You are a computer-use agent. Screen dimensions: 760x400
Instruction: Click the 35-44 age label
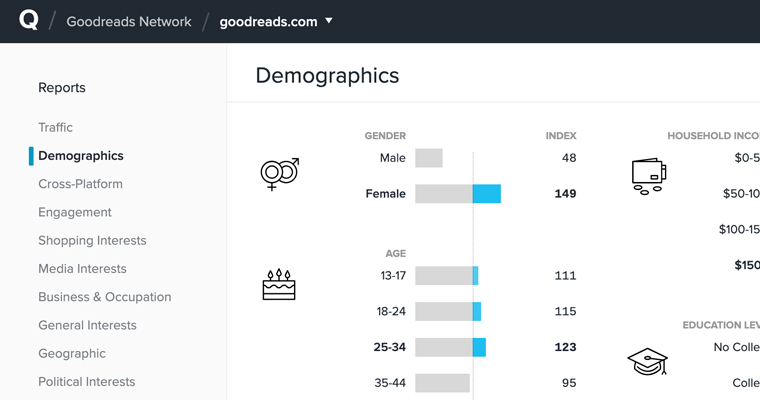pos(390,383)
